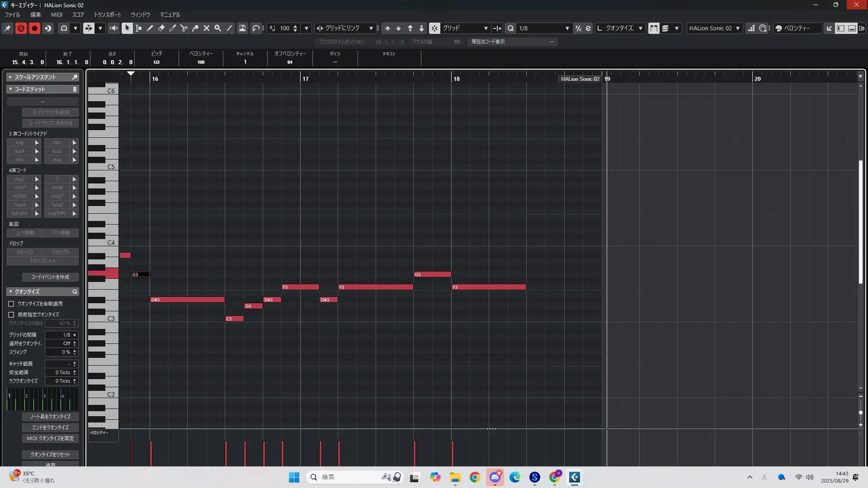Select the Split scissors tool
This screenshot has width=868, height=488.
click(x=184, y=28)
